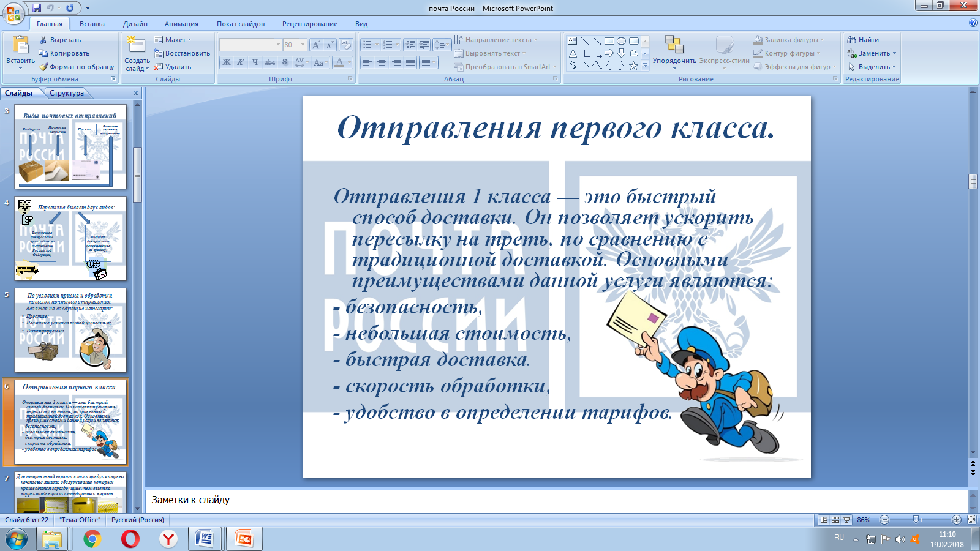Fit slide to current window button

pos(971,520)
